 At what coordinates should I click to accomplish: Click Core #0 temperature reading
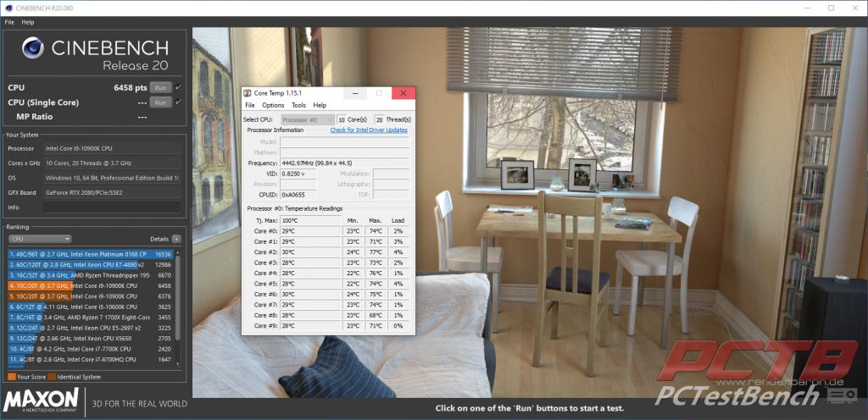coord(310,231)
